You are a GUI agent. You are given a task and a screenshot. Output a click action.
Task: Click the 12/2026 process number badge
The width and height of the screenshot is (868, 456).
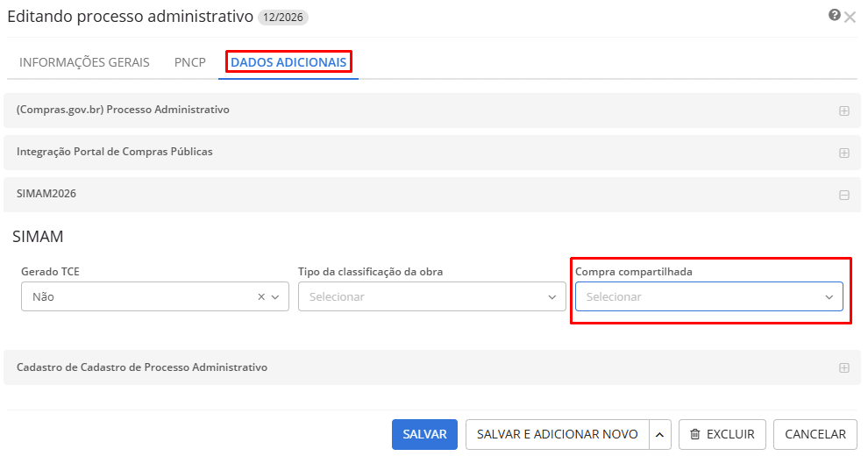click(283, 18)
